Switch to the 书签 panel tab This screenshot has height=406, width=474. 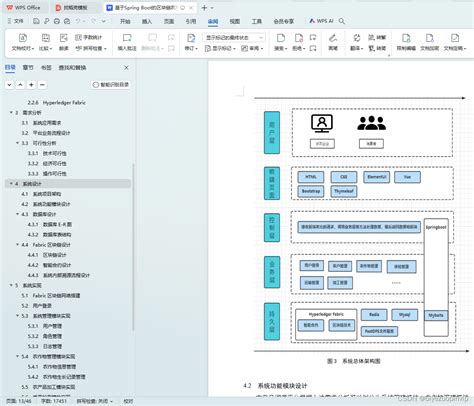[x=46, y=67]
